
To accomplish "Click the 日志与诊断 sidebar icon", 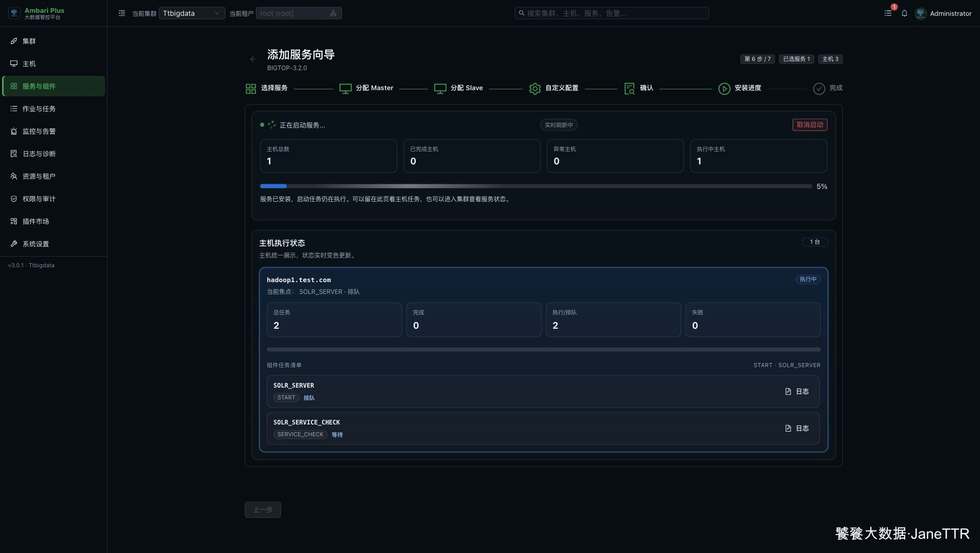I will point(14,154).
